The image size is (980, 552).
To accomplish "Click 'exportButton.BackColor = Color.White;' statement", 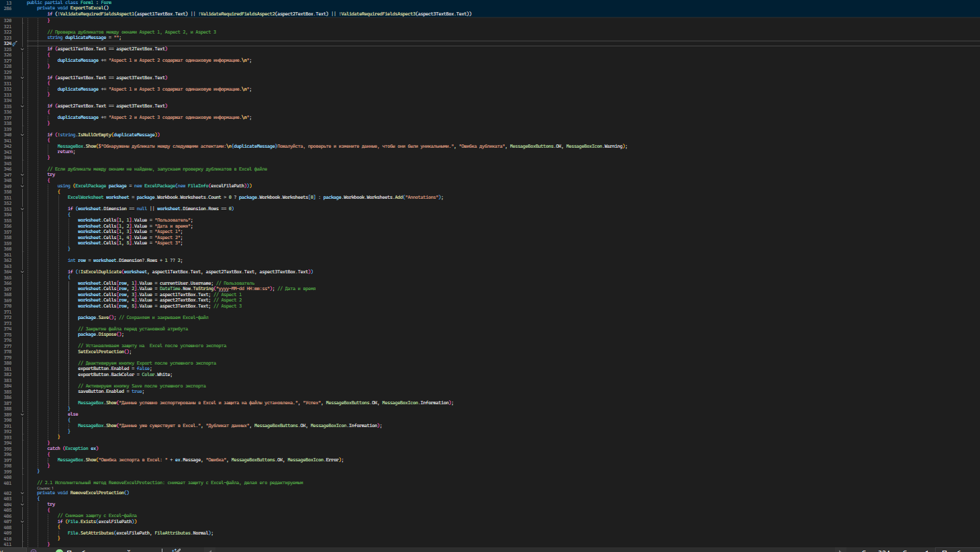I will click(125, 375).
